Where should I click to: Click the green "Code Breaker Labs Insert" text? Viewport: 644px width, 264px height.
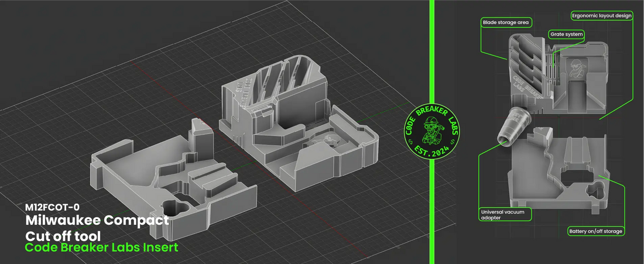tap(102, 248)
